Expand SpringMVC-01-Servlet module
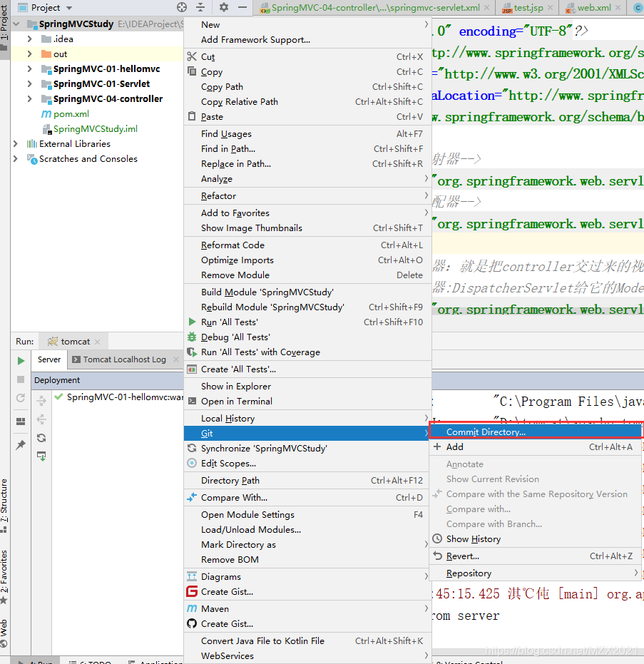Screen dimensions: 644x664 30,84
